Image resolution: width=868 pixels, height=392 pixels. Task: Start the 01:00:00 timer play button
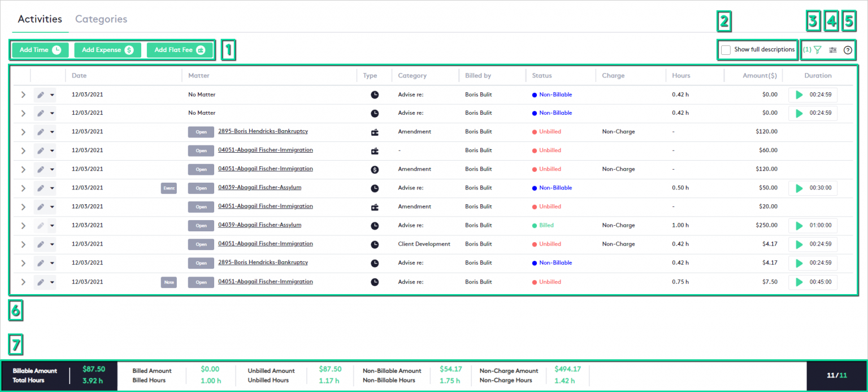799,225
